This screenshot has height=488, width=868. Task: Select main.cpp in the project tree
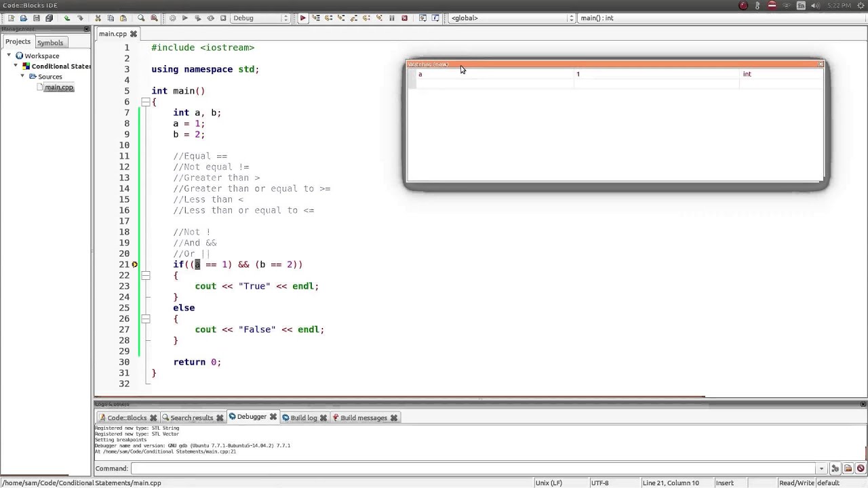pos(59,87)
